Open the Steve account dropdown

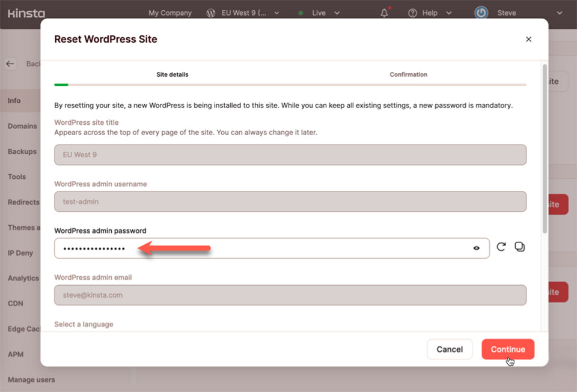point(559,13)
